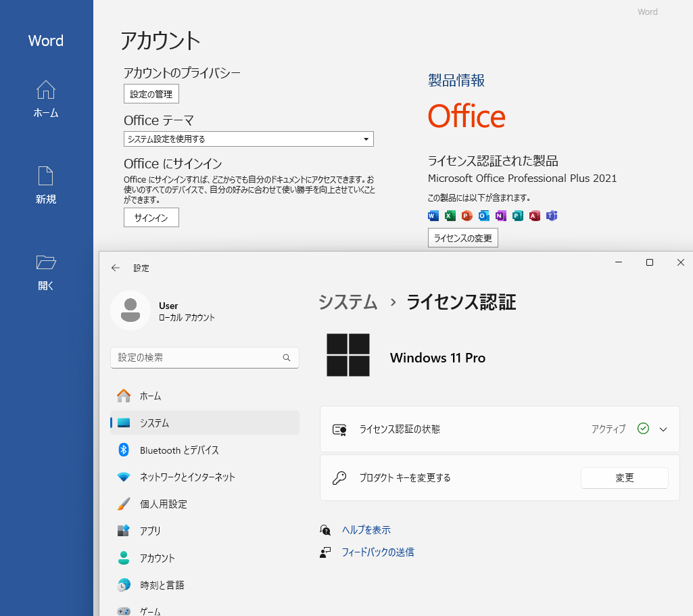Expand the ライセンス認証の状態 chevron
693x616 pixels.
point(663,429)
